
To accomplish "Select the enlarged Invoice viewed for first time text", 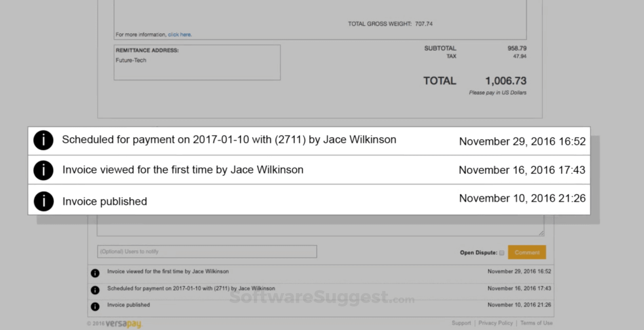I will pyautogui.click(x=183, y=170).
